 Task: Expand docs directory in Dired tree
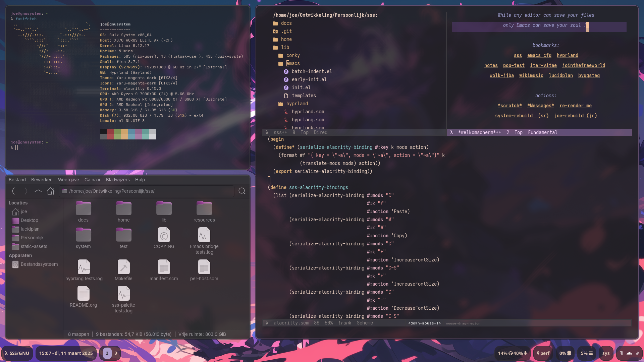282,23
